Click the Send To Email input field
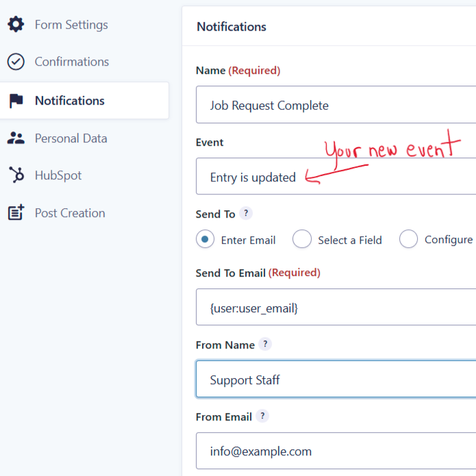The width and height of the screenshot is (476, 476). point(336,307)
